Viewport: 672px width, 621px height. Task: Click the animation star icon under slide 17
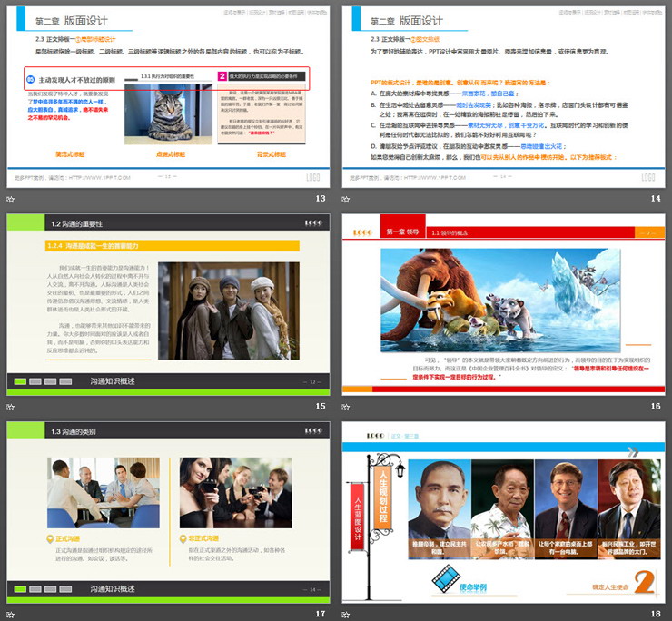click(11, 615)
